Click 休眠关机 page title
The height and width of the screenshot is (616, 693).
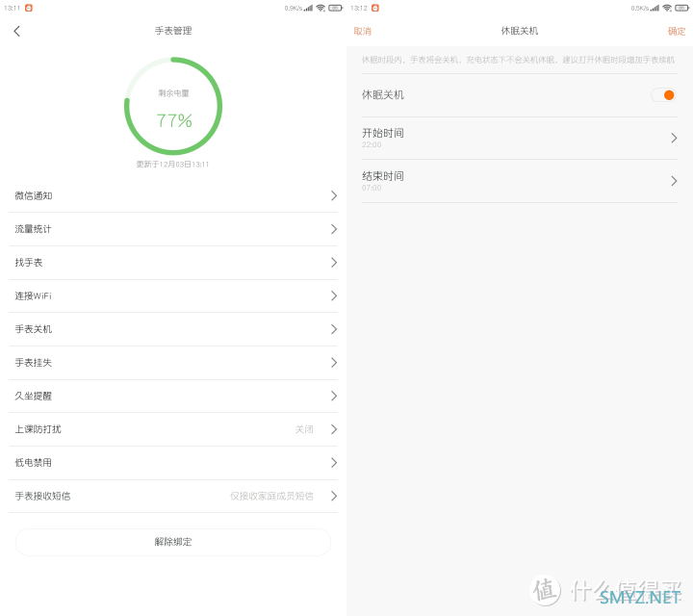[x=520, y=31]
